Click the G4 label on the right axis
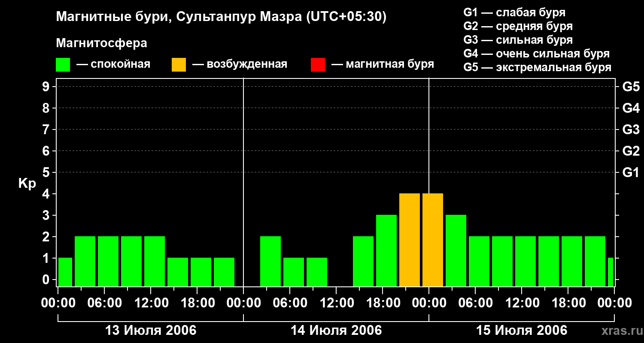Screen dimensions: 644x343 pos(631,108)
